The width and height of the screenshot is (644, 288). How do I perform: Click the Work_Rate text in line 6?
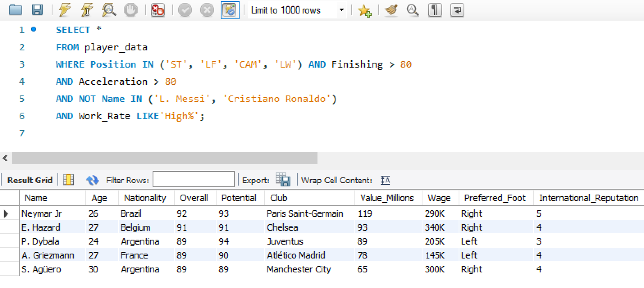pos(104,116)
